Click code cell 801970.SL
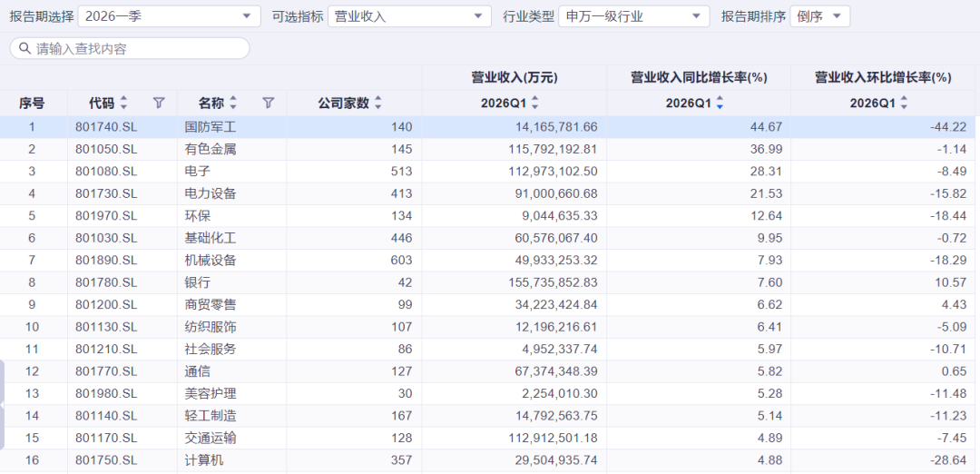This screenshot has width=980, height=474. pos(105,216)
